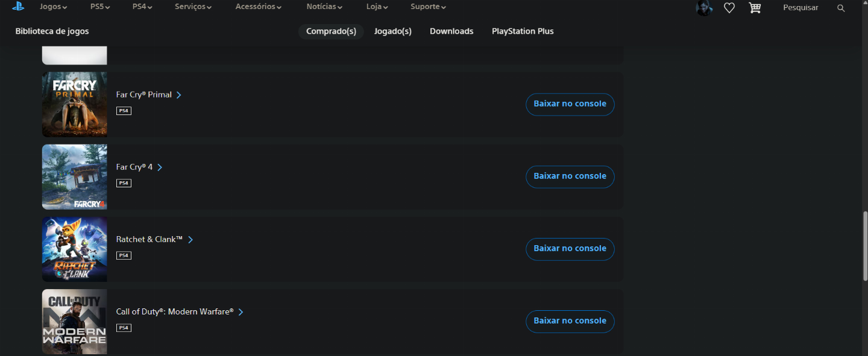Screen dimensions: 868x356
Task: Click PS4 badge under Ratchet & Clank
Action: coord(124,255)
